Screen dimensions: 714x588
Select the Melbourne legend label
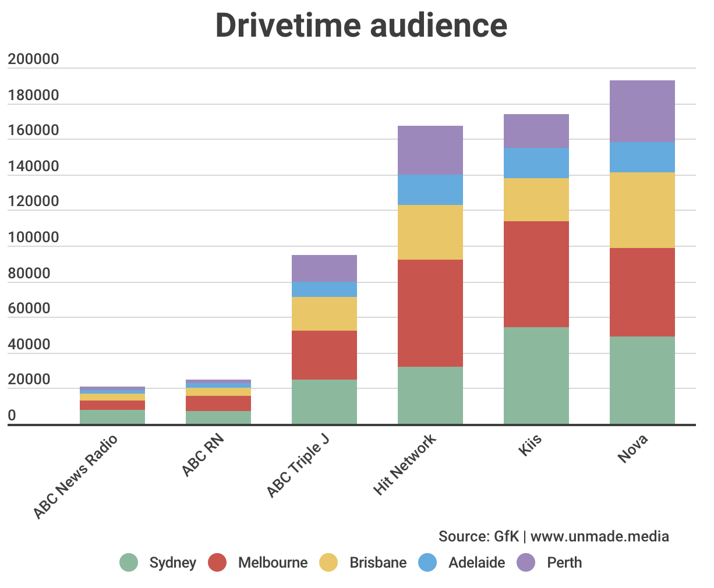click(x=273, y=563)
